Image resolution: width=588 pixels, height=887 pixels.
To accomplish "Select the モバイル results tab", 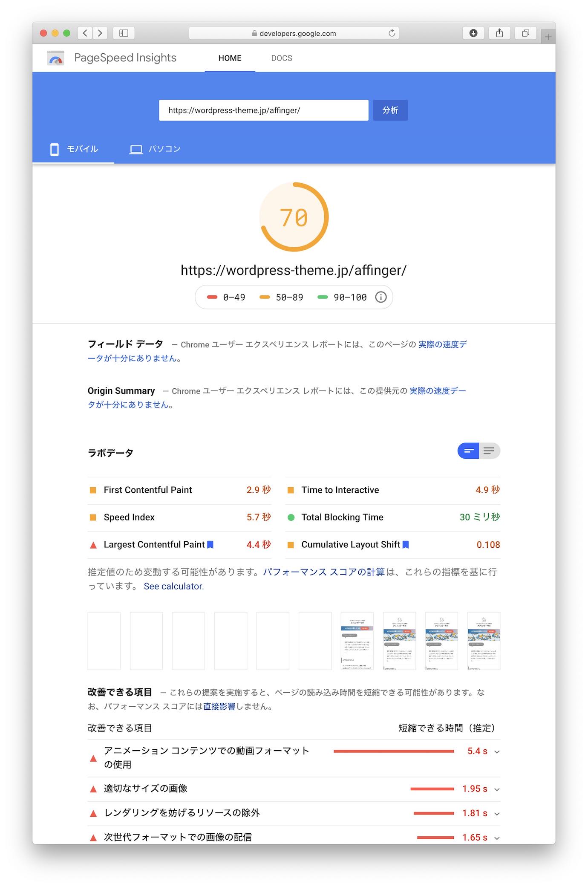I will click(73, 149).
